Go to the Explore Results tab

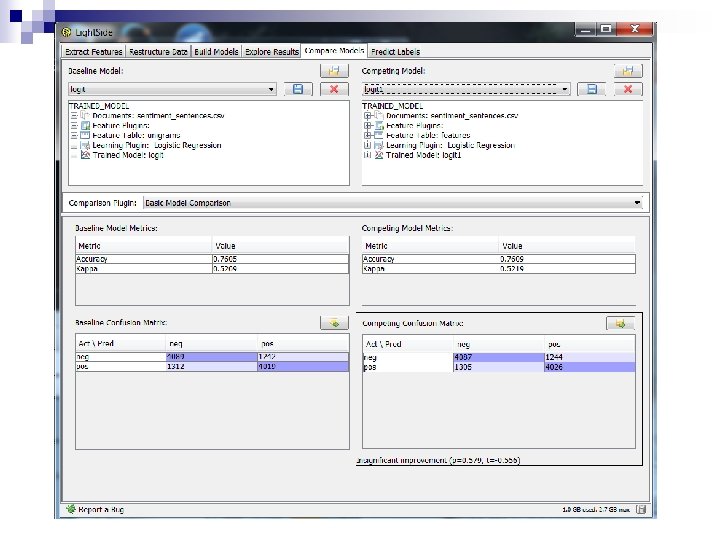point(271,51)
